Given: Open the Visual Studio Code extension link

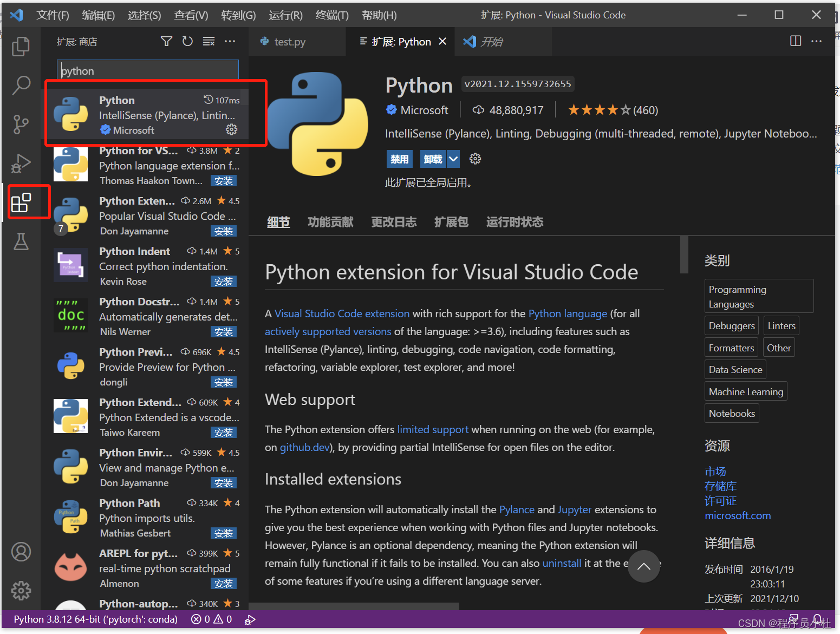Looking at the screenshot, I should coord(342,313).
